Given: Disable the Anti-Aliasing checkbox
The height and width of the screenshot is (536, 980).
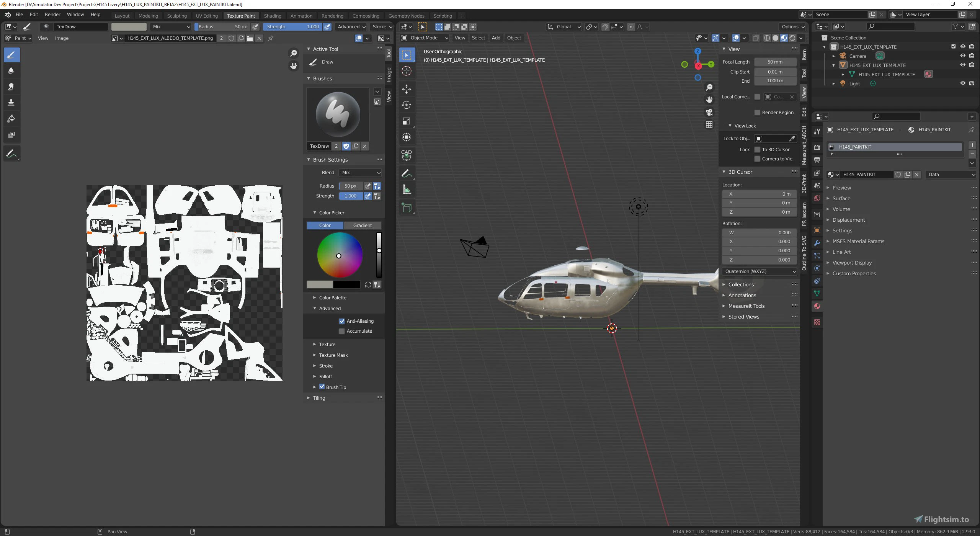Looking at the screenshot, I should (342, 321).
